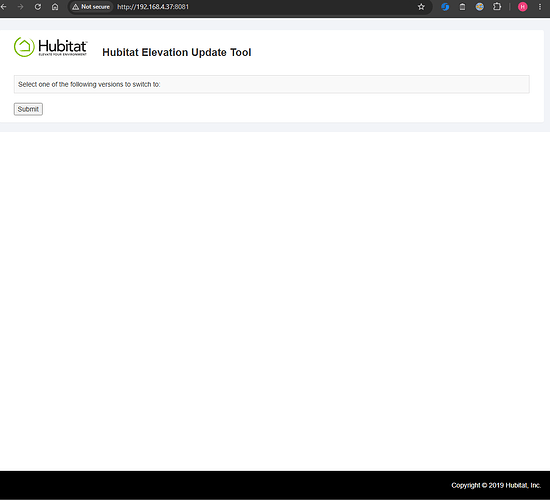Open the pink H profile avatar
The image size is (550, 500).
click(x=523, y=7)
